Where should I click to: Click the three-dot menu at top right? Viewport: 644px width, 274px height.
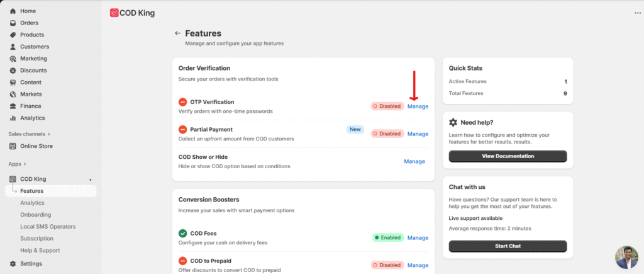point(638,13)
